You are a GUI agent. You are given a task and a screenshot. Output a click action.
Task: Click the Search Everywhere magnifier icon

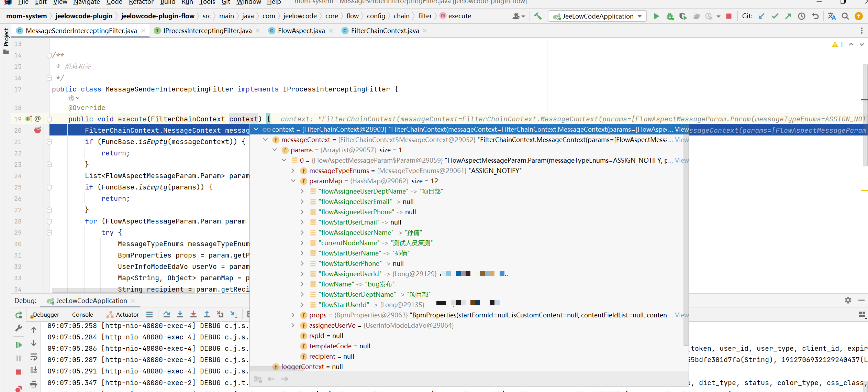point(845,16)
